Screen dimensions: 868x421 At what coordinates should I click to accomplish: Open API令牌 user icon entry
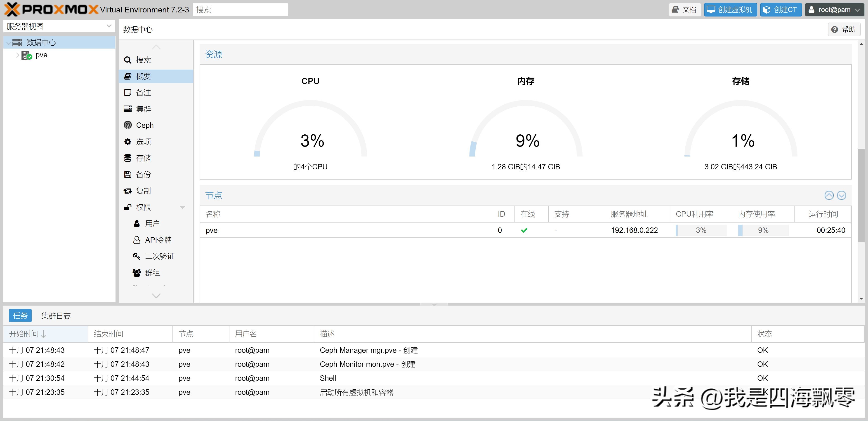pos(137,240)
